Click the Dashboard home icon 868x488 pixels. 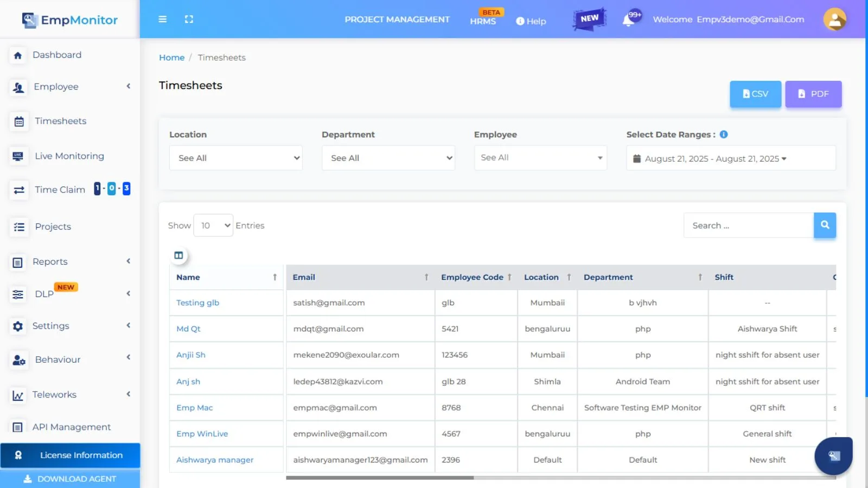point(18,55)
